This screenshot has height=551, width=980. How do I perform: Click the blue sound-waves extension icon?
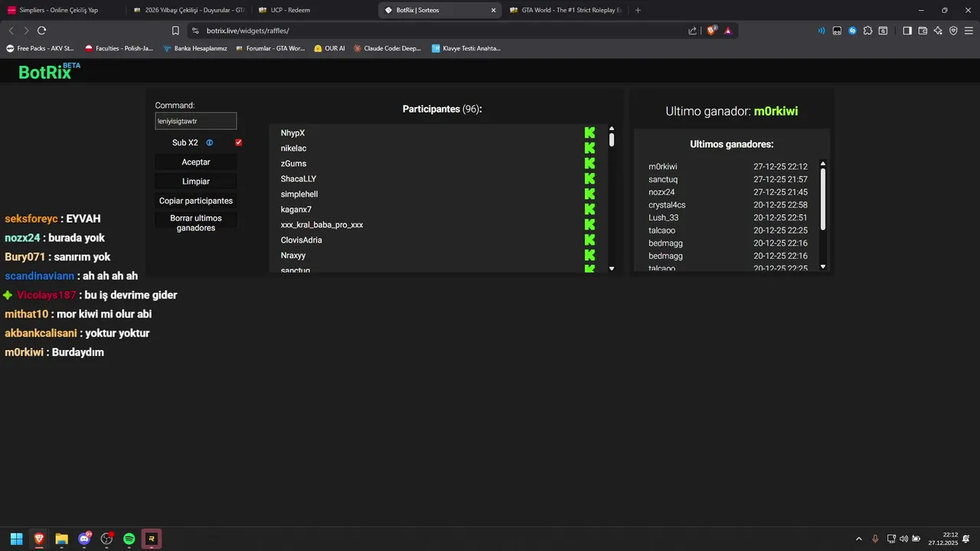click(x=822, y=31)
